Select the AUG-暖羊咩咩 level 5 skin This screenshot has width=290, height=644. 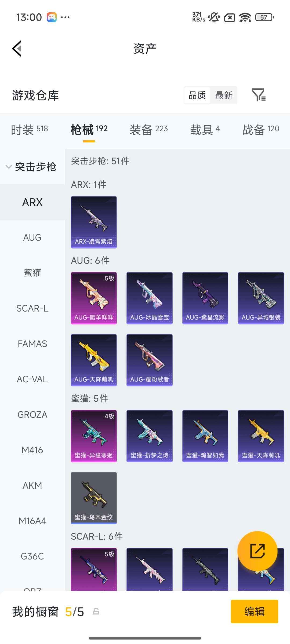pyautogui.click(x=94, y=298)
